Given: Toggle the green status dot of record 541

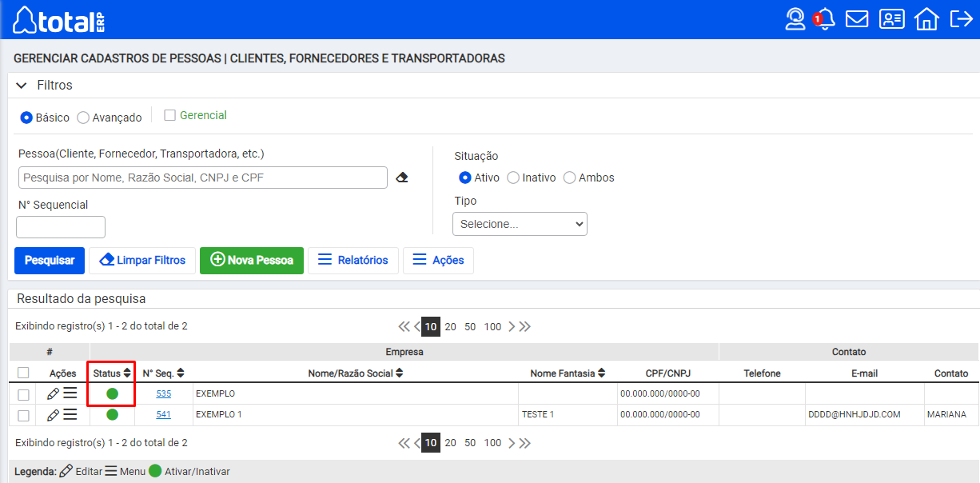Looking at the screenshot, I should pyautogui.click(x=112, y=414).
